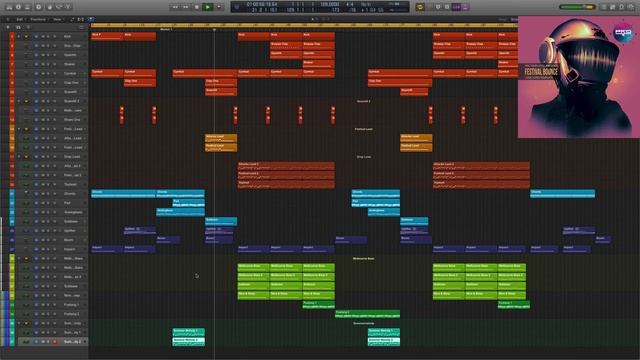Click the Fast Forward transport button
This screenshot has height=360, width=640.
coord(186,7)
